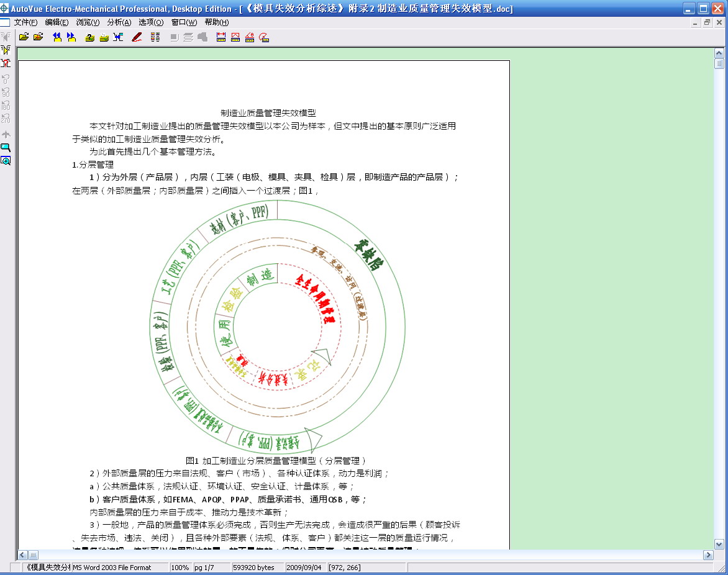Viewport: 728px width, 575px height.
Task: Minimize the inner document window
Action: coord(695,22)
